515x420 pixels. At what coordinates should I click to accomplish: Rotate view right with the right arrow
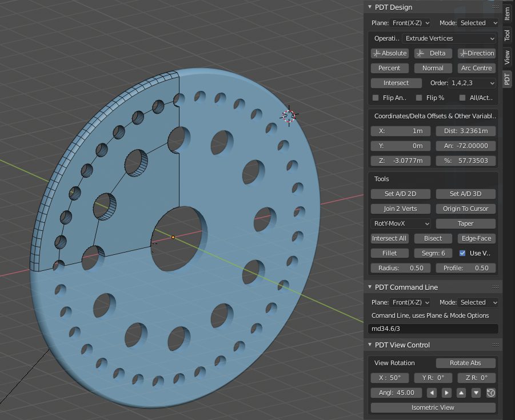click(447, 393)
